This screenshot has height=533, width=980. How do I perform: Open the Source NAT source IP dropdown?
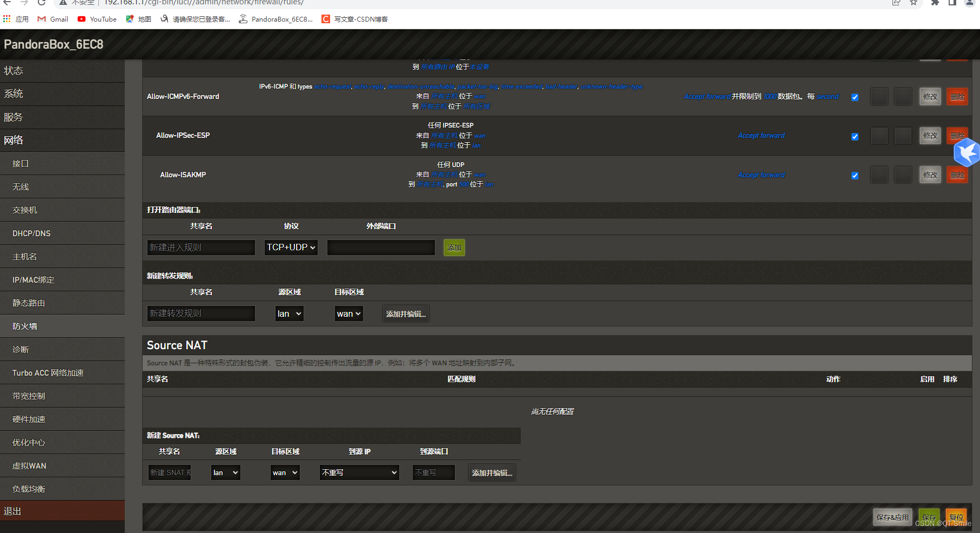[x=359, y=472]
